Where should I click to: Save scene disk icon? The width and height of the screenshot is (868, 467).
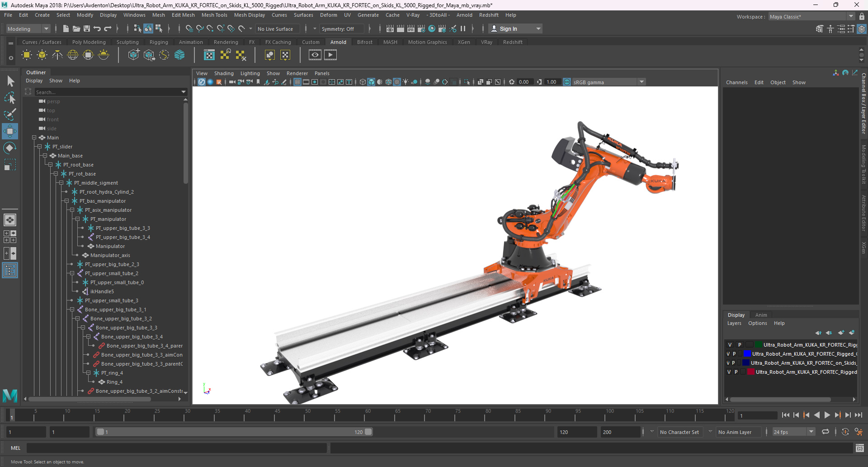pyautogui.click(x=86, y=29)
